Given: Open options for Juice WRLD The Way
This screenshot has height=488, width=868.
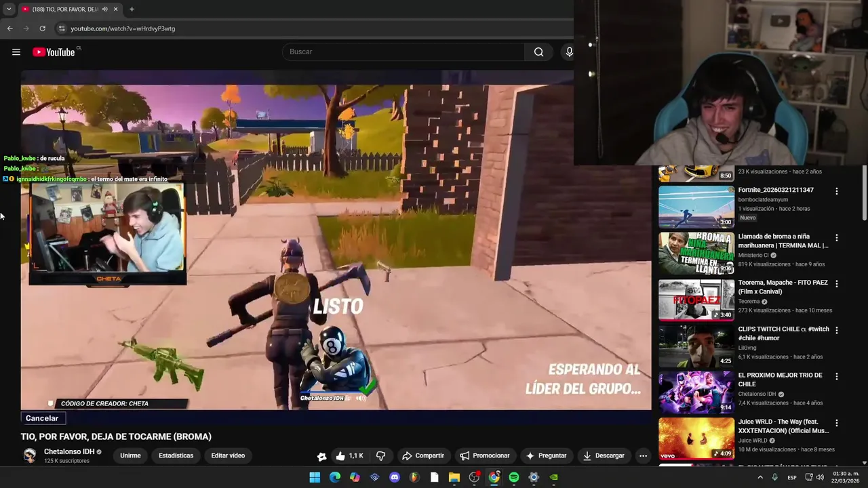Looking at the screenshot, I should pyautogui.click(x=836, y=423).
